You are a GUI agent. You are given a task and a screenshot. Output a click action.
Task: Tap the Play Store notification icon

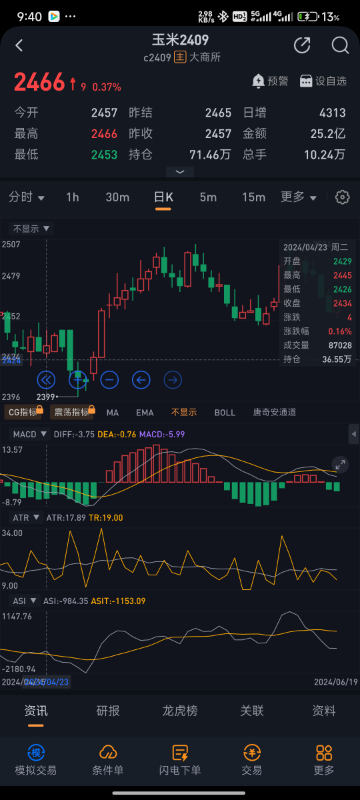click(x=54, y=17)
